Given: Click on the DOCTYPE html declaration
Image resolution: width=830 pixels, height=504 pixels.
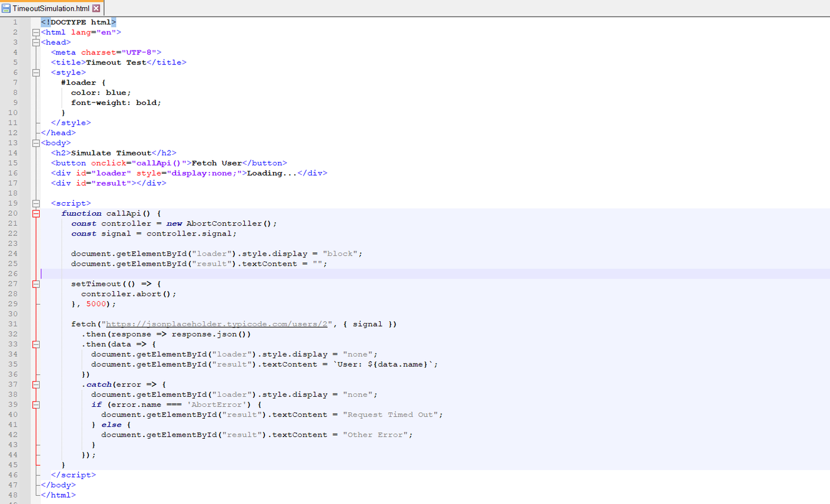Looking at the screenshot, I should click(79, 22).
